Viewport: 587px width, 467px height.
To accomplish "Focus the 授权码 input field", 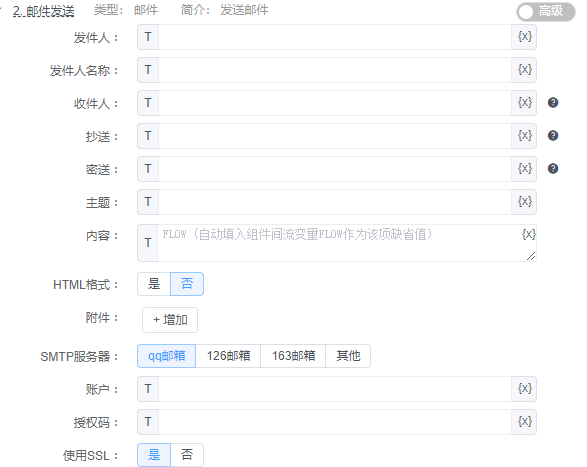I will coord(335,422).
